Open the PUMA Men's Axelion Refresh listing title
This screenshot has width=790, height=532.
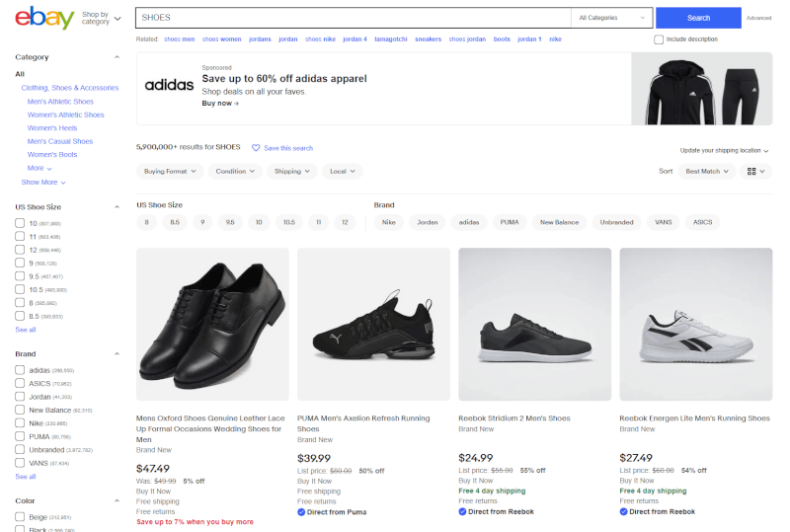click(x=363, y=423)
